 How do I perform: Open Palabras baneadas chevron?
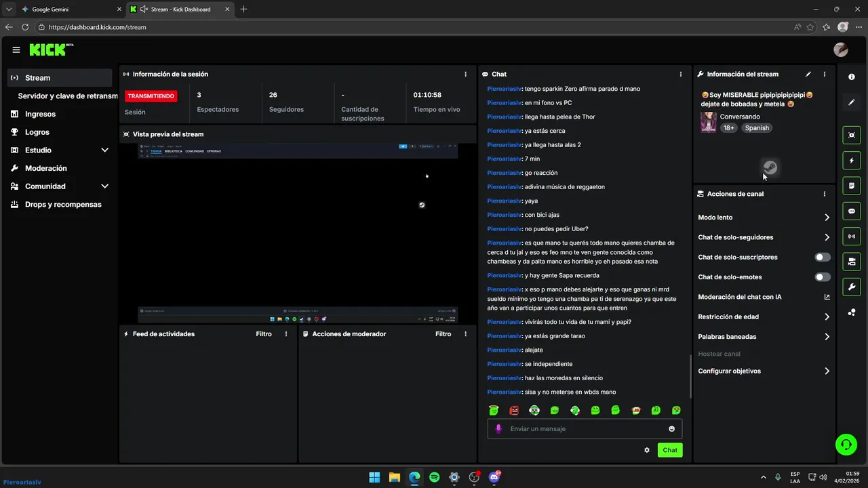pos(827,337)
